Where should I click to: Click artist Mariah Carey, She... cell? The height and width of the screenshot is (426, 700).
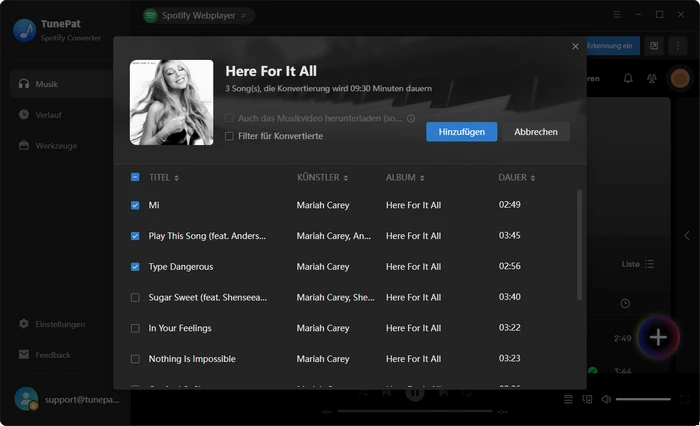pos(335,297)
